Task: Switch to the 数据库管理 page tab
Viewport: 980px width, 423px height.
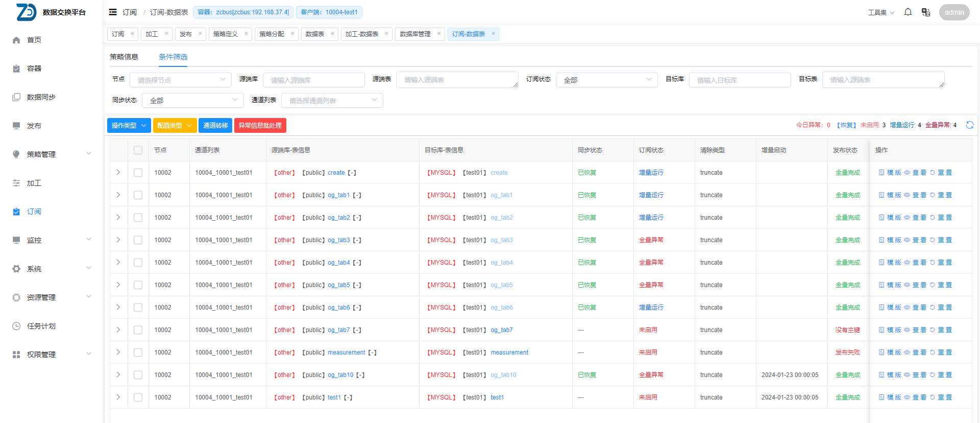Action: click(415, 34)
